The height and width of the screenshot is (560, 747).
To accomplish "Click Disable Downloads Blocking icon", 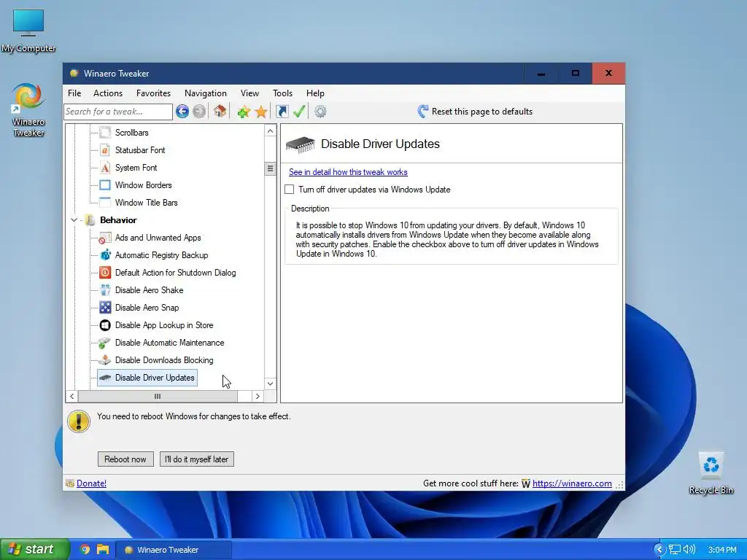I will 105,360.
